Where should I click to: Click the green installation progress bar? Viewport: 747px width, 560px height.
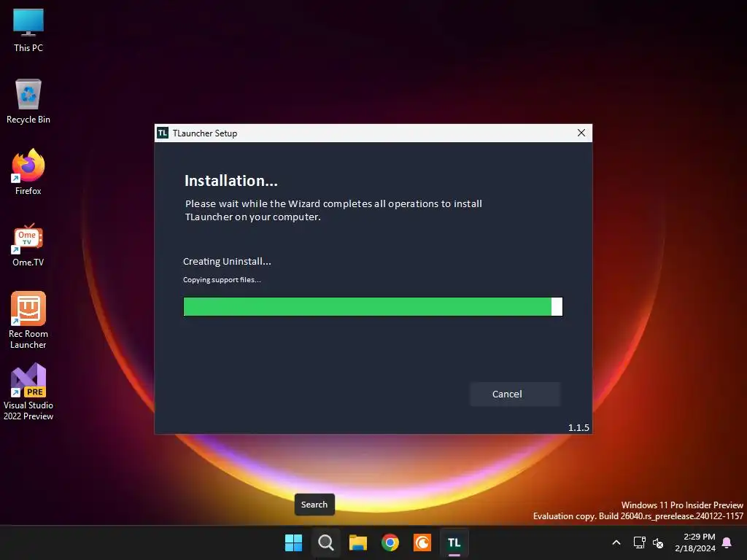pos(373,306)
